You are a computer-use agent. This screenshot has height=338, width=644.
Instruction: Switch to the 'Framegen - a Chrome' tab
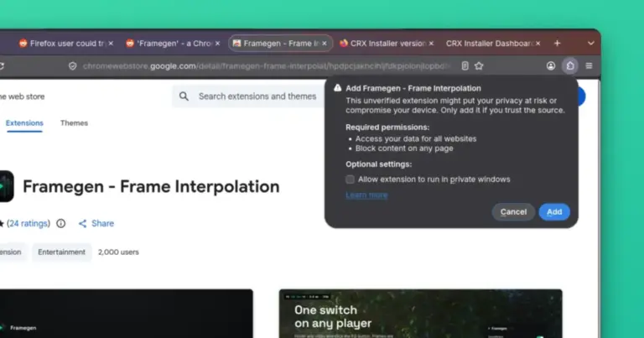point(173,43)
